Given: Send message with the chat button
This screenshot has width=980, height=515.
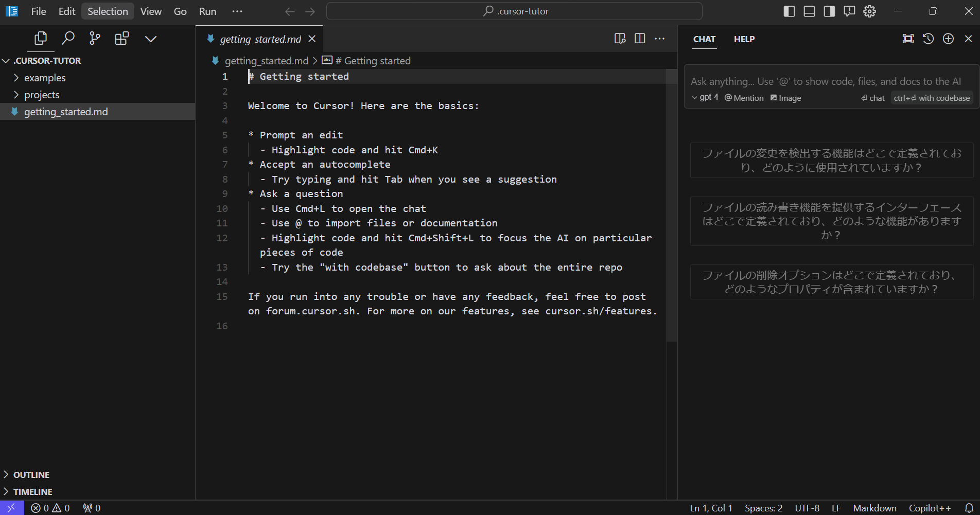Looking at the screenshot, I should [873, 98].
